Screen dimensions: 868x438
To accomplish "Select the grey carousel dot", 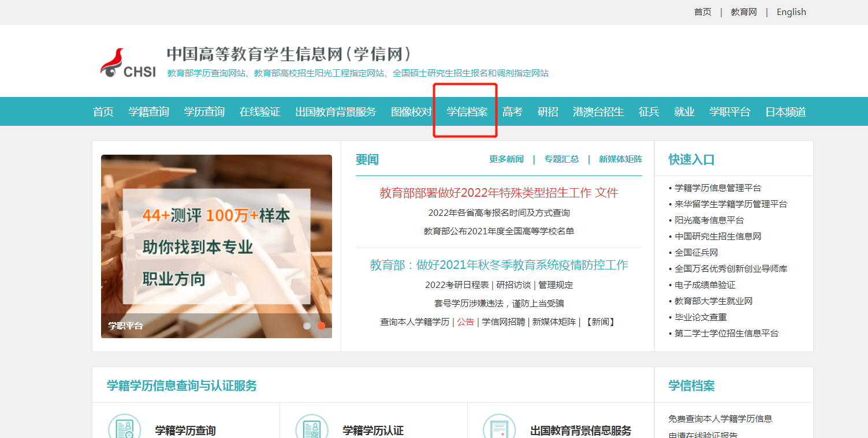I will [x=307, y=325].
